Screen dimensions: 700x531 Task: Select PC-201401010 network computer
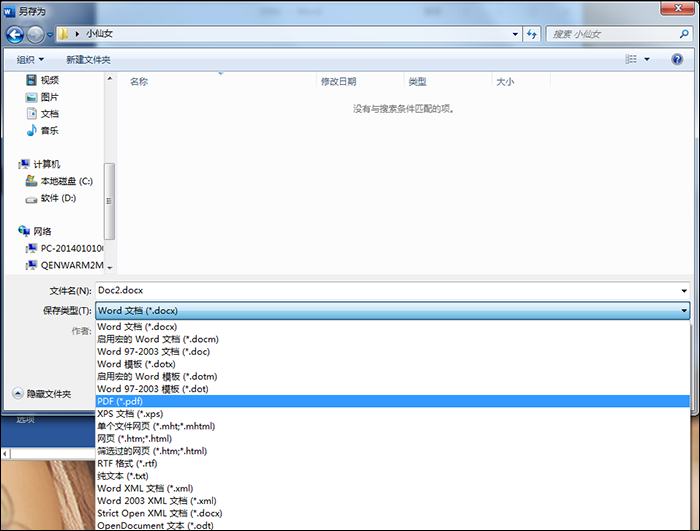click(64, 248)
